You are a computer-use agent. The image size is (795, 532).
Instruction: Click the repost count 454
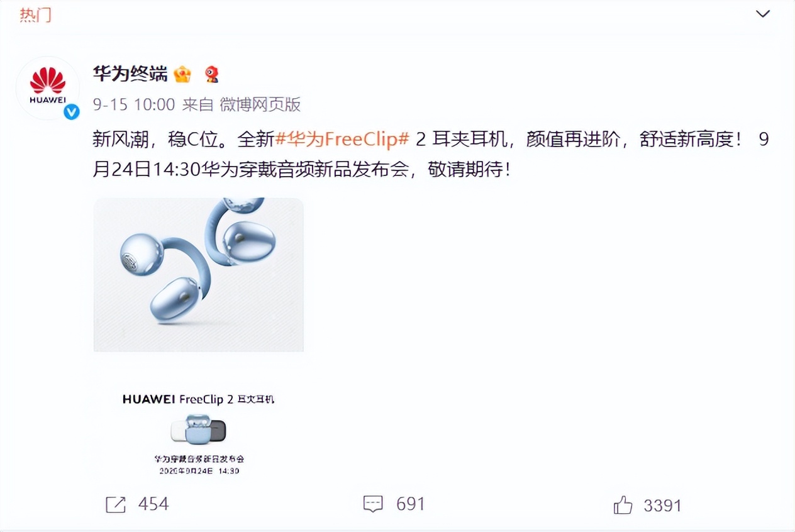[x=153, y=504]
